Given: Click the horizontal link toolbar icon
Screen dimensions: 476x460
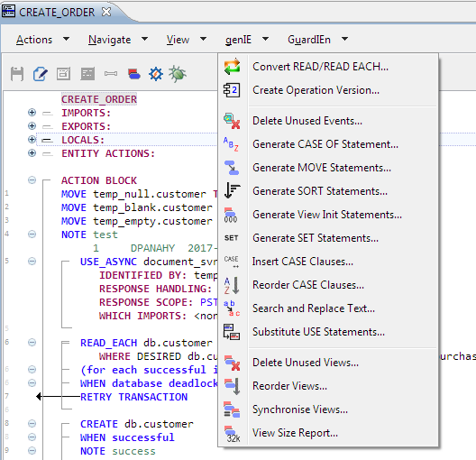Looking at the screenshot, I should [111, 73].
